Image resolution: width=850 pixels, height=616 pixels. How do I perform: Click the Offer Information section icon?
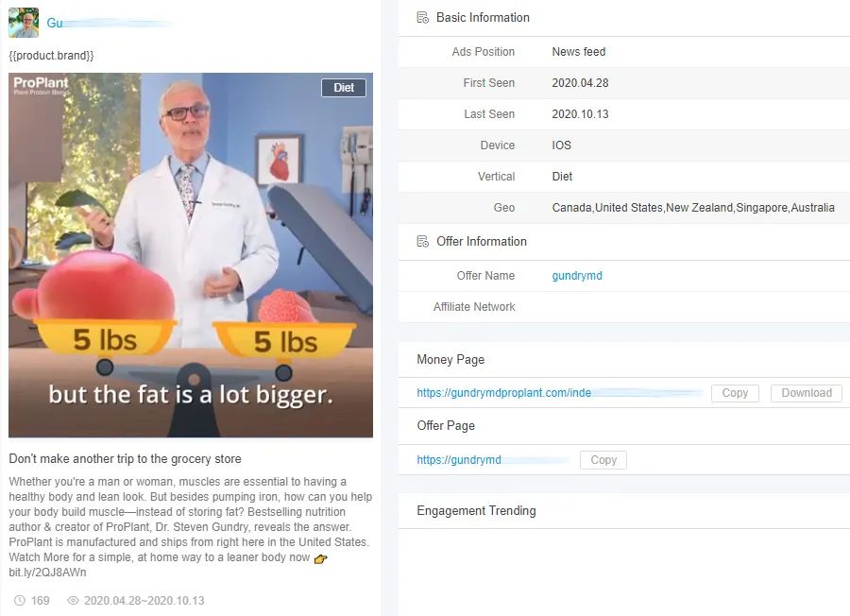point(422,241)
